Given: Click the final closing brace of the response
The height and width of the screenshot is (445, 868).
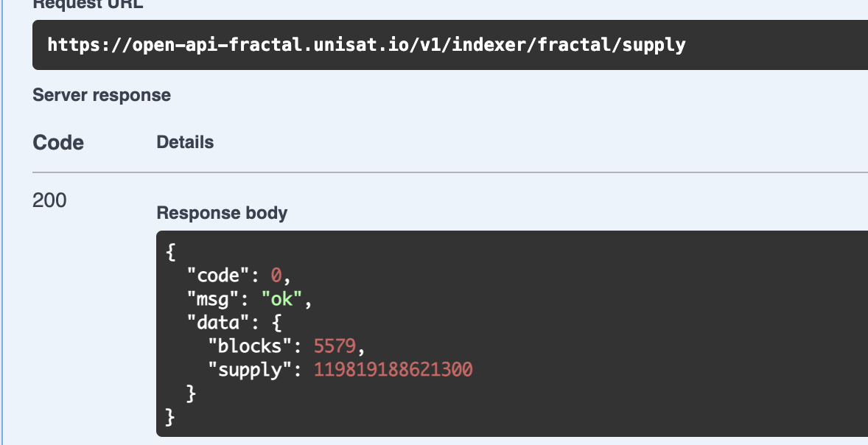Looking at the screenshot, I should [171, 417].
